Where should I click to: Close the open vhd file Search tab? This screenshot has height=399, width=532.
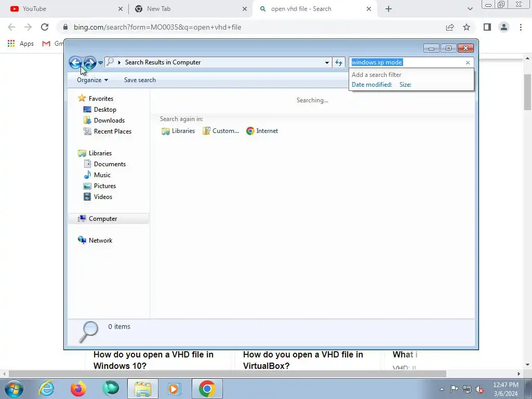369,9
